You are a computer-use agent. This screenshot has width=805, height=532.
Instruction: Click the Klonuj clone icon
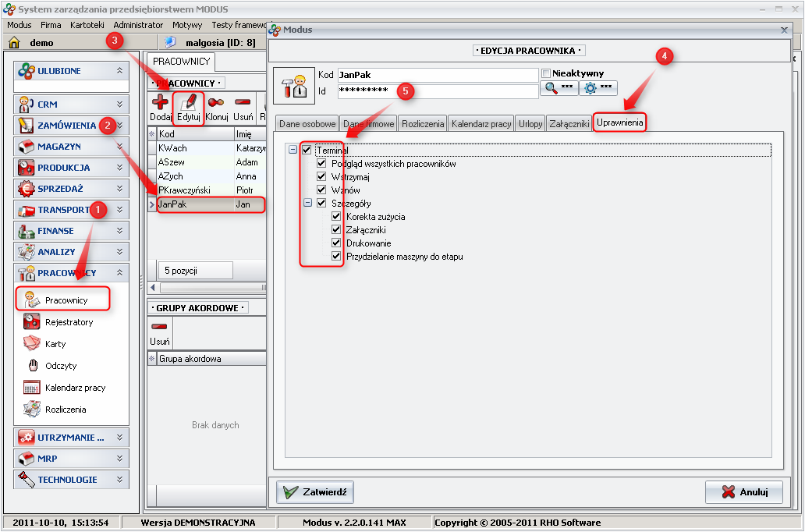coord(216,102)
